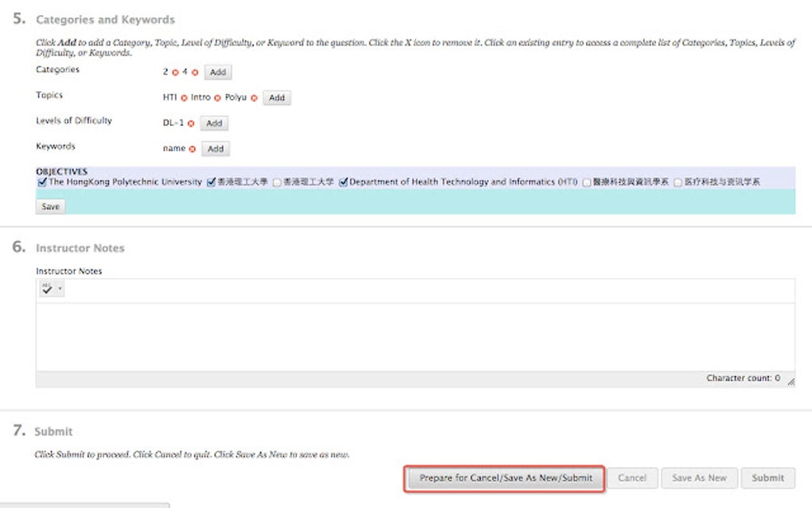Viewport: 812px width, 508px height.
Task: Uncheck "The HongKong Polytechnic University" objective
Action: [40, 181]
